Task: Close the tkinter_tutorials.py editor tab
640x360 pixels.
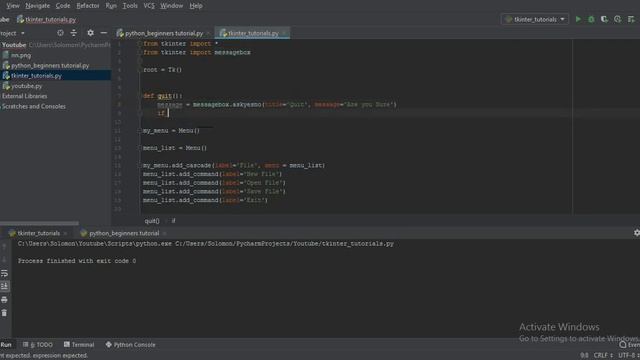Action: (284, 33)
